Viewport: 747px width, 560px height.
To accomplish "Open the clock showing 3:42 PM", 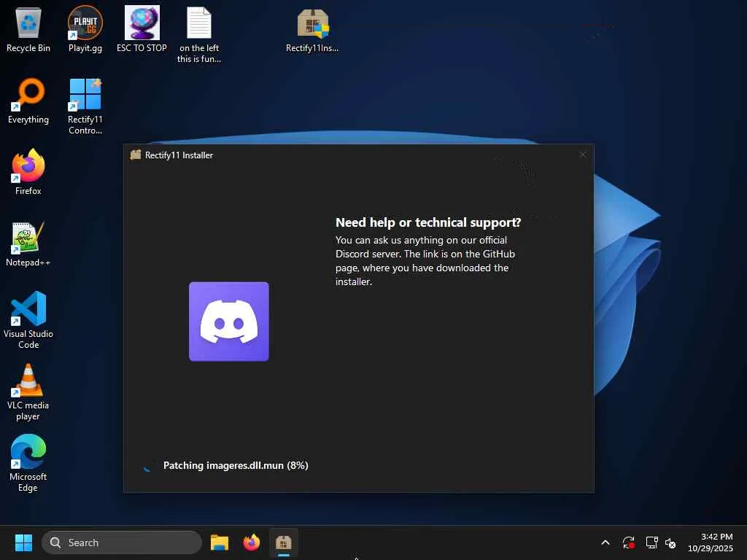I will click(710, 542).
